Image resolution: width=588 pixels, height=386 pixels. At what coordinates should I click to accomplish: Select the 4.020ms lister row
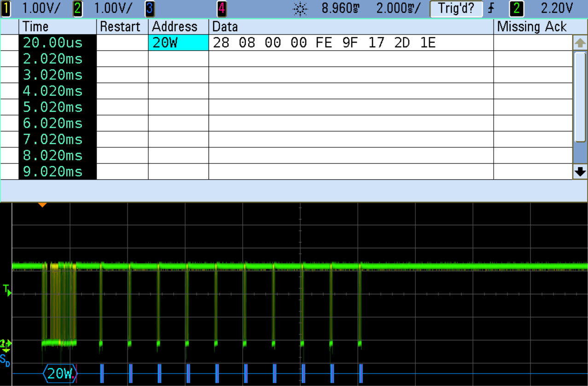pos(286,91)
